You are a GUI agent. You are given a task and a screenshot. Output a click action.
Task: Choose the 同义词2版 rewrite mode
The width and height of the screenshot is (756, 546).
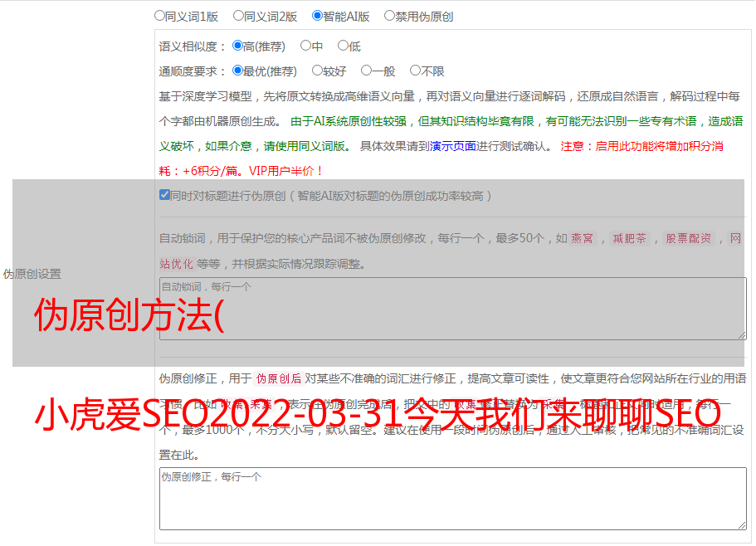coord(239,16)
